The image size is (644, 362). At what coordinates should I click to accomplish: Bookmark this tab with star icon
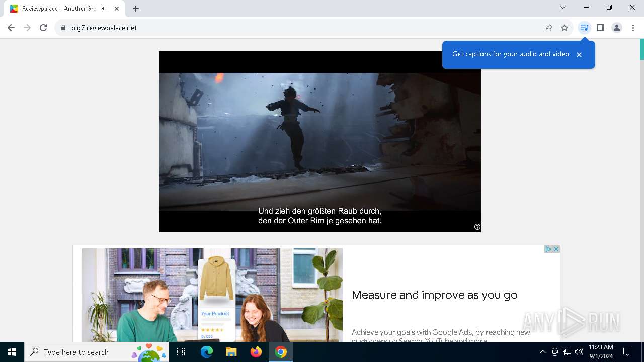[565, 28]
